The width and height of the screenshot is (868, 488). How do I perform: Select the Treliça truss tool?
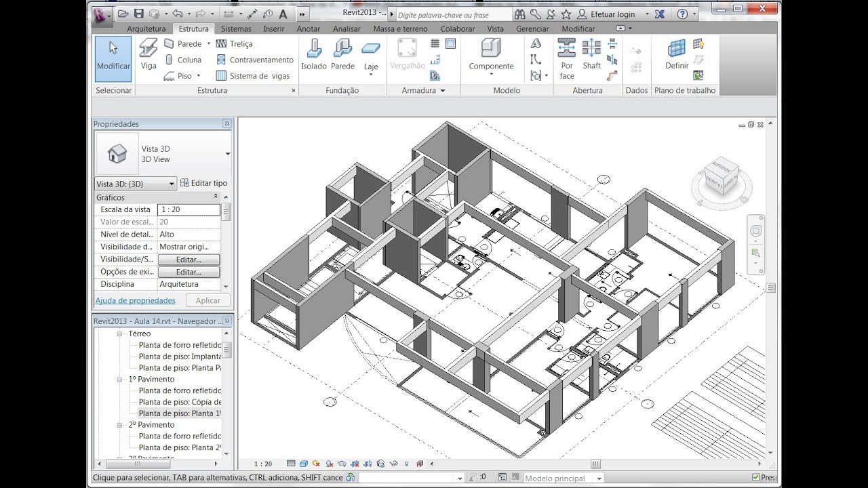pos(234,43)
